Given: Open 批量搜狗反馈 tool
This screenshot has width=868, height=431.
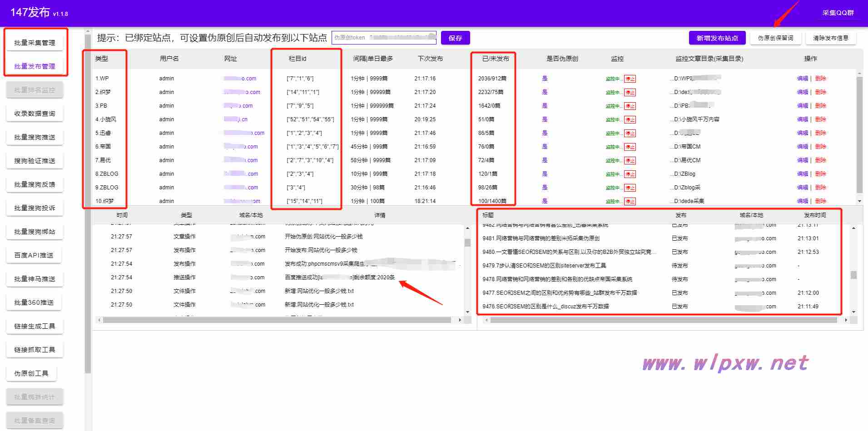Looking at the screenshot, I should pos(35,184).
